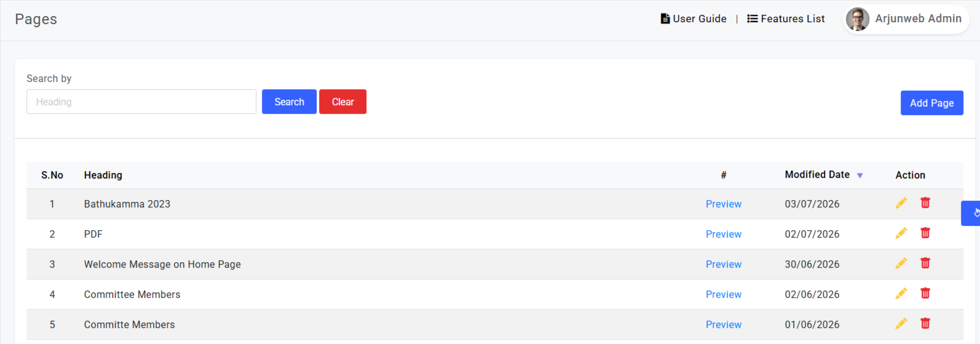The height and width of the screenshot is (344, 980).
Task: Delete Welcome Message on Home Page entry
Action: pyautogui.click(x=925, y=263)
